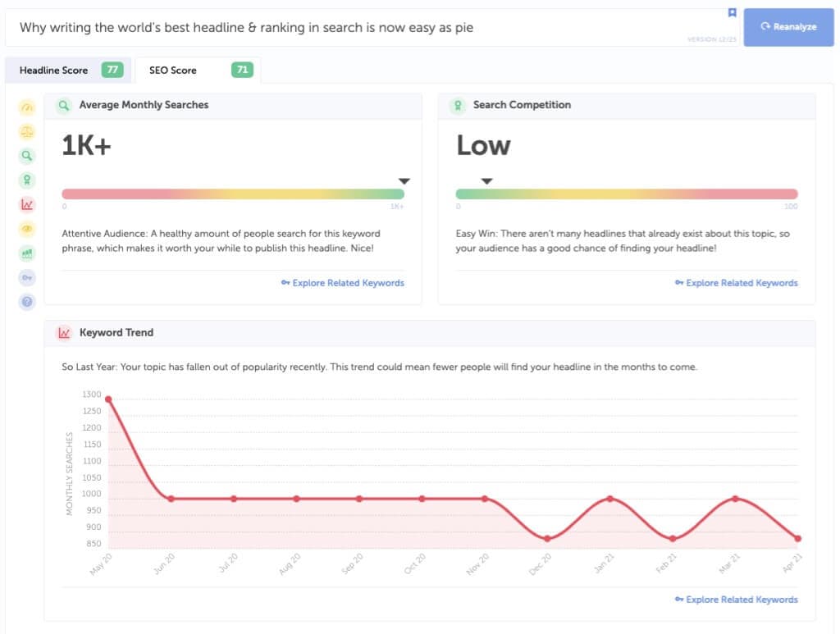This screenshot has height=634, width=840.
Task: Click the award ribbon sidebar icon
Action: [27, 180]
